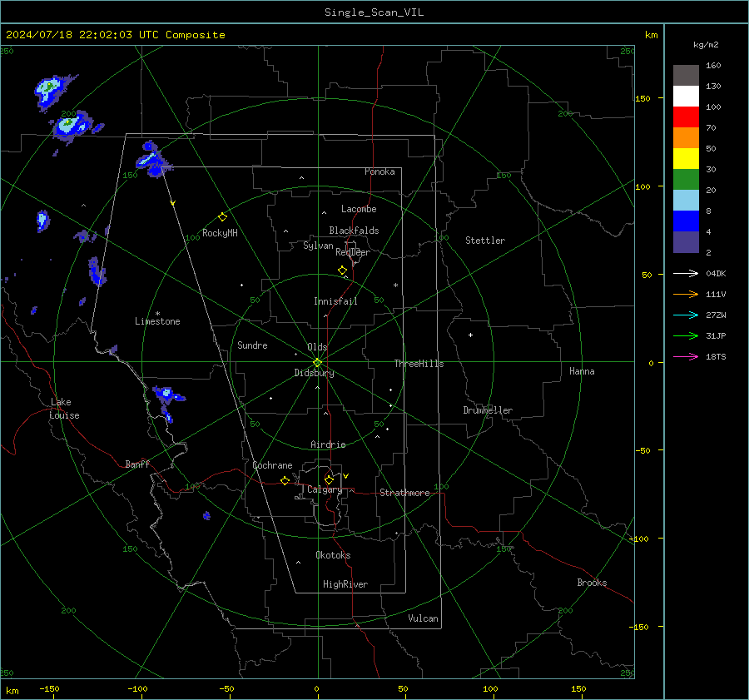Click the Brooks city label
This screenshot has width=749, height=700.
point(592,583)
